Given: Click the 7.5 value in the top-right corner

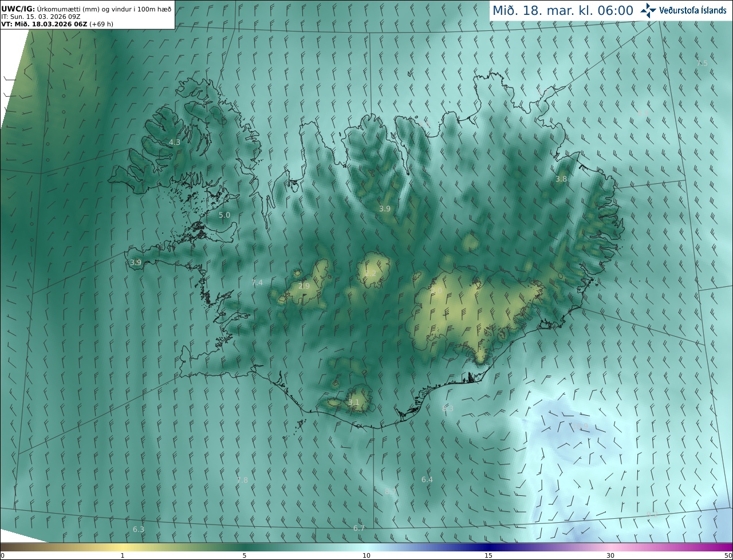Looking at the screenshot, I should click(702, 63).
